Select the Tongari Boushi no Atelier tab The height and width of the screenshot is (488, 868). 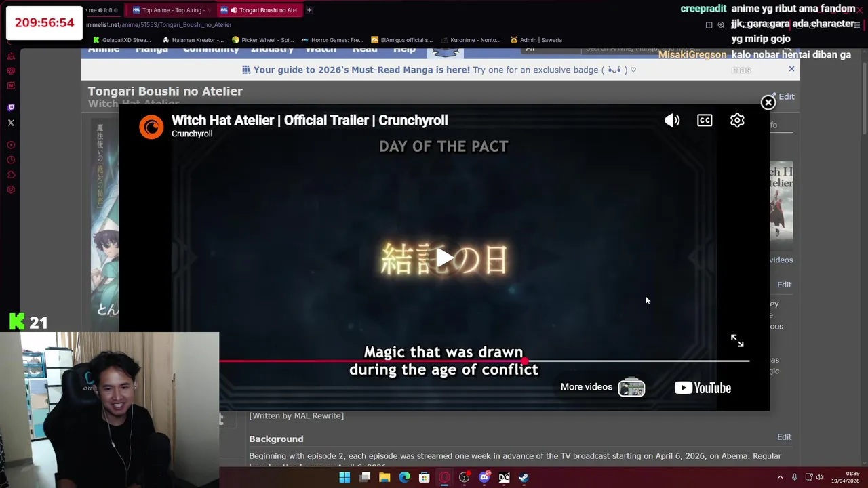260,10
